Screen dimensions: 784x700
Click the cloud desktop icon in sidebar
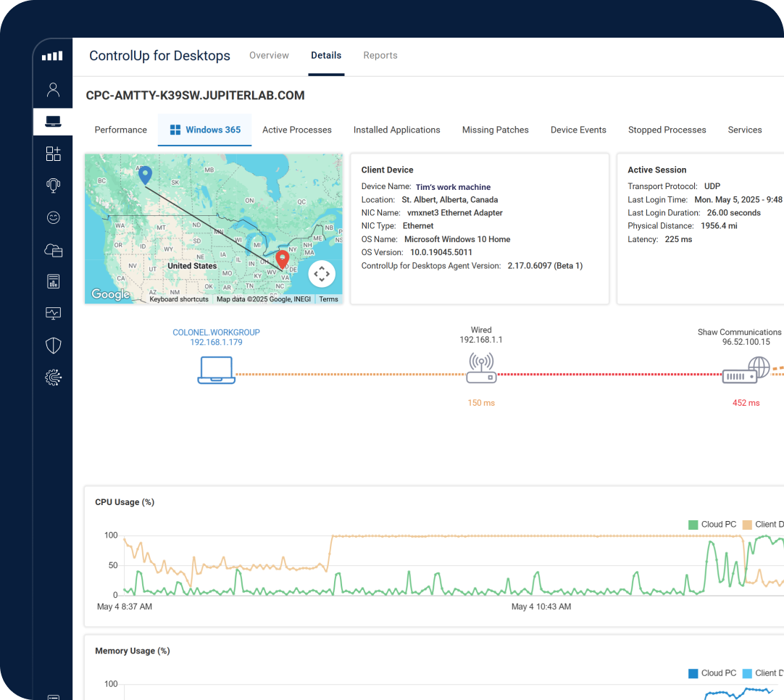[53, 250]
